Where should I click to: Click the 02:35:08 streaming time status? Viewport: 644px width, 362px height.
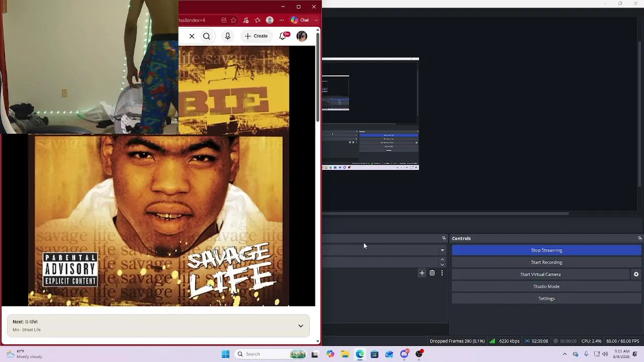tap(536, 341)
